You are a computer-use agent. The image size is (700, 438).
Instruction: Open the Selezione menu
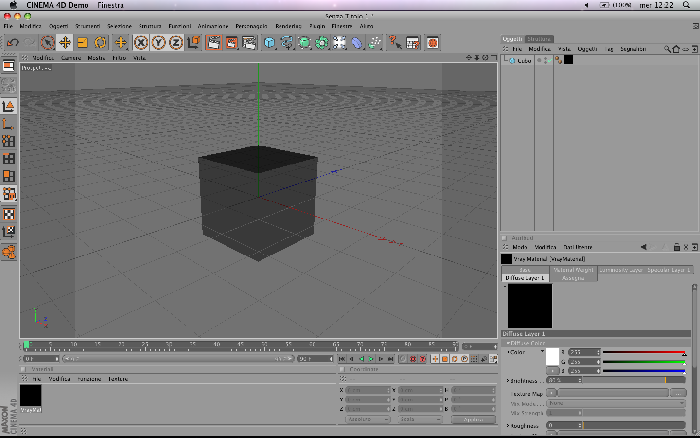119,26
